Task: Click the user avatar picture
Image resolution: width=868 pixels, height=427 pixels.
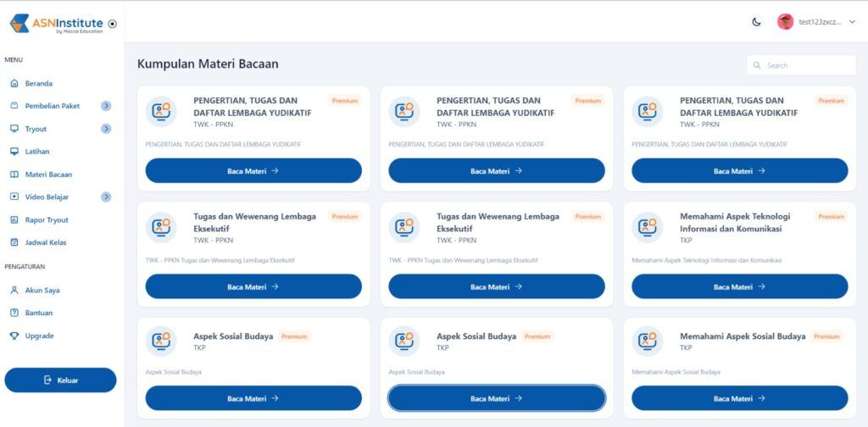Action: tap(786, 22)
